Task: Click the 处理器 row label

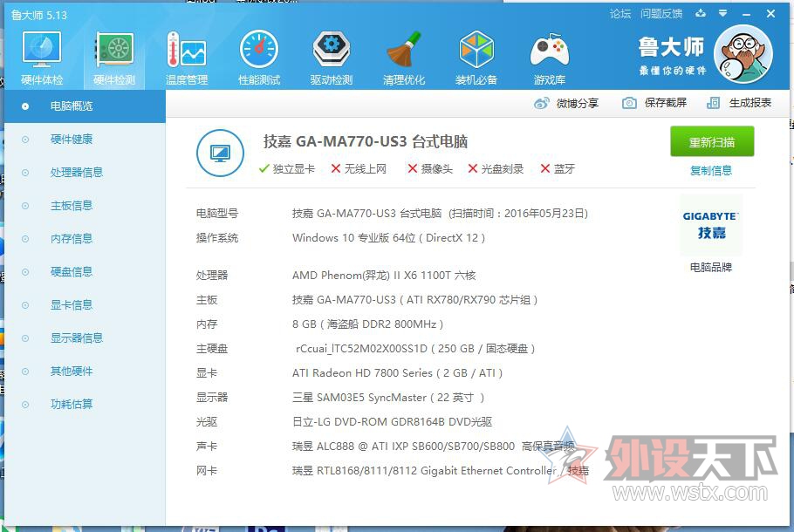Action: tap(212, 276)
